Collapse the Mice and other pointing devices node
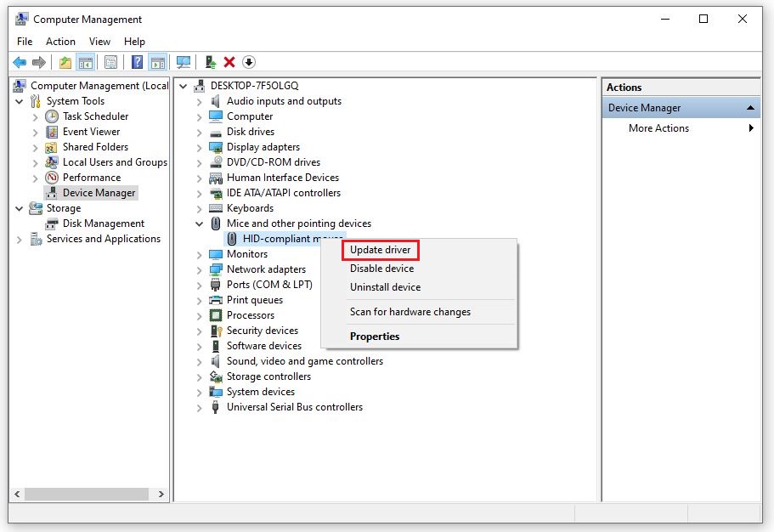 coord(200,224)
